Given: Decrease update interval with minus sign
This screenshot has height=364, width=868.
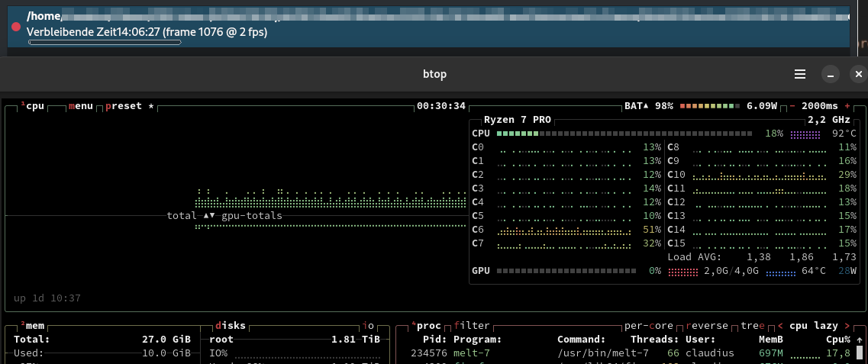Looking at the screenshot, I should click(x=792, y=106).
